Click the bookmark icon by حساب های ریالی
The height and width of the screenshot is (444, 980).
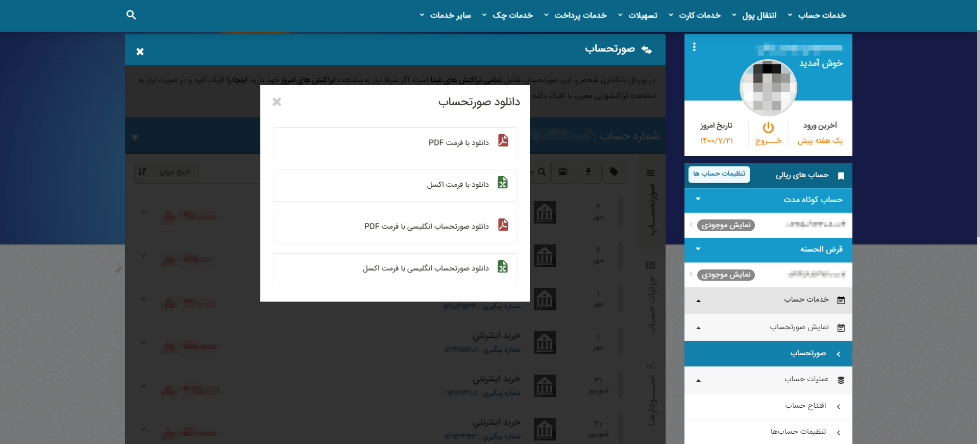(841, 176)
